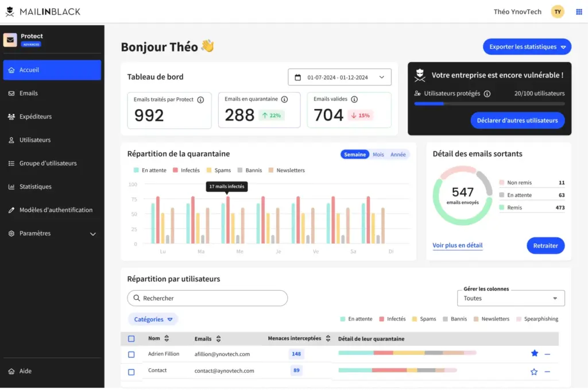
Task: Go to Statistiques in sidebar
Action: click(35, 187)
